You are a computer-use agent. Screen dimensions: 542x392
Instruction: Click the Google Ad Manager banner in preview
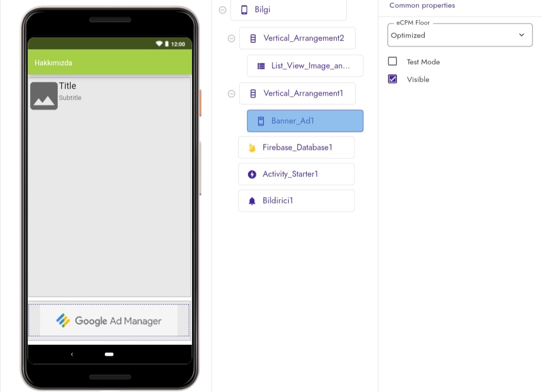[109, 320]
